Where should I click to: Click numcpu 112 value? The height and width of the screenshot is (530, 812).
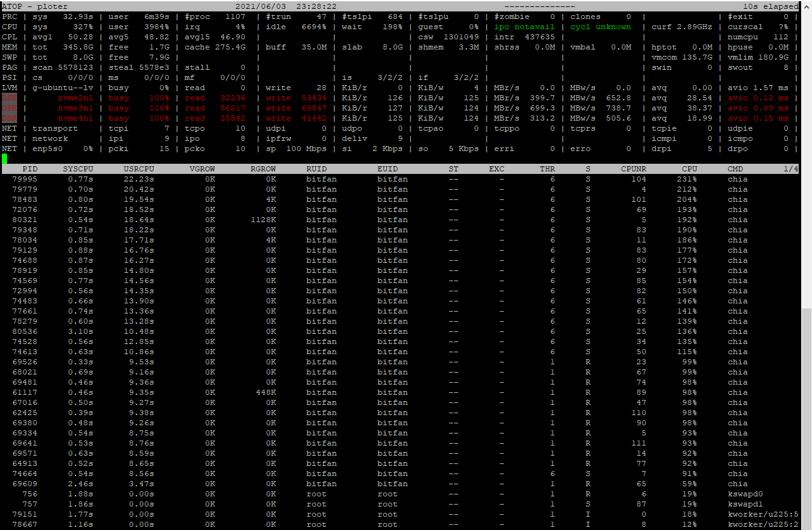click(x=758, y=37)
